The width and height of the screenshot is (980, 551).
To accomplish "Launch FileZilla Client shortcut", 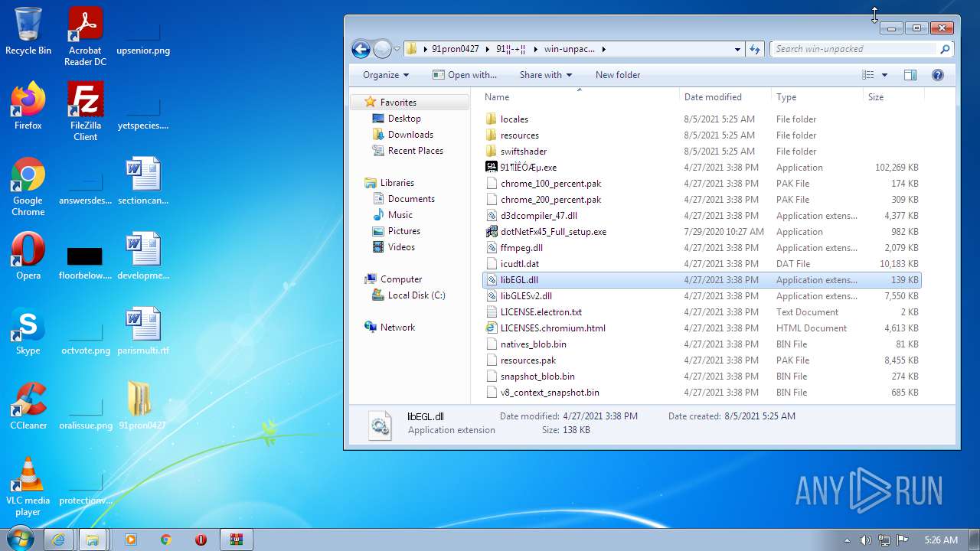I will (85, 112).
